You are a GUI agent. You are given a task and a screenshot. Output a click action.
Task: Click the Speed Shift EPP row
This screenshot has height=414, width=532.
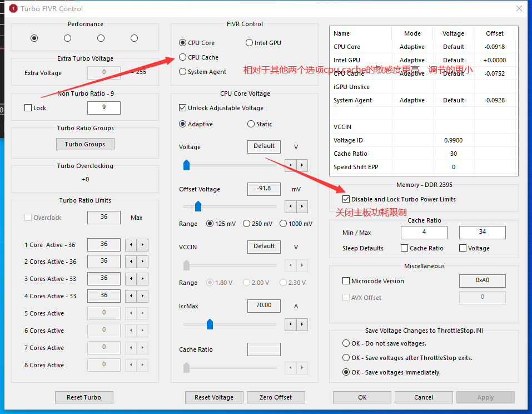click(423, 167)
